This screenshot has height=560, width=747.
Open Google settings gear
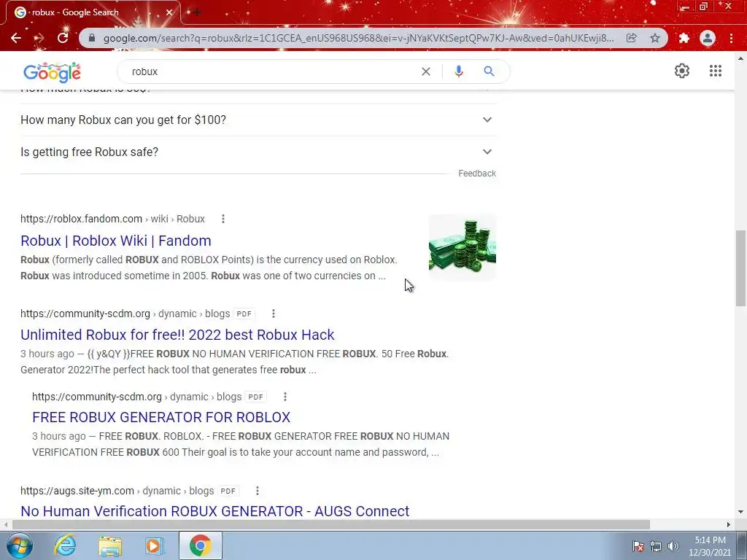point(682,71)
